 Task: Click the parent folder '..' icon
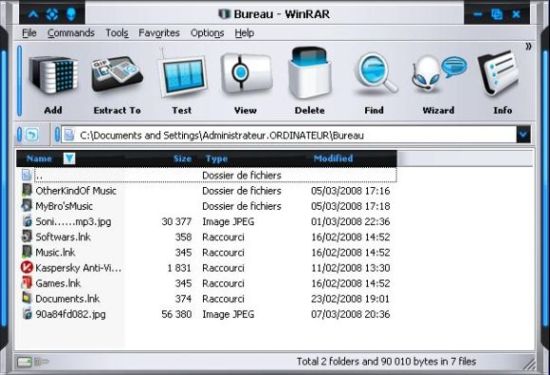click(x=27, y=175)
